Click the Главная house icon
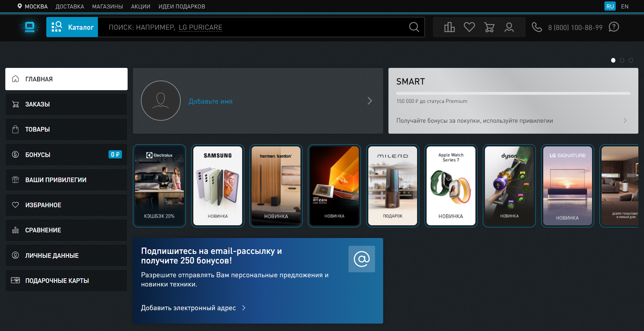This screenshot has height=331, width=644. click(15, 79)
